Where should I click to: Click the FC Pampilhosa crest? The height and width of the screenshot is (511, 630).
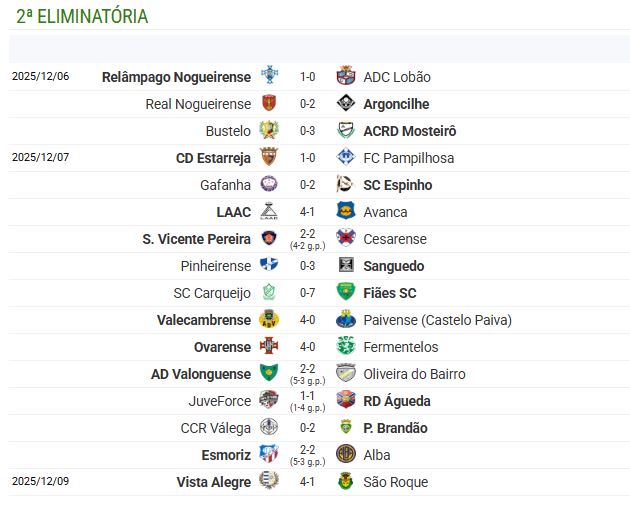[x=346, y=158]
